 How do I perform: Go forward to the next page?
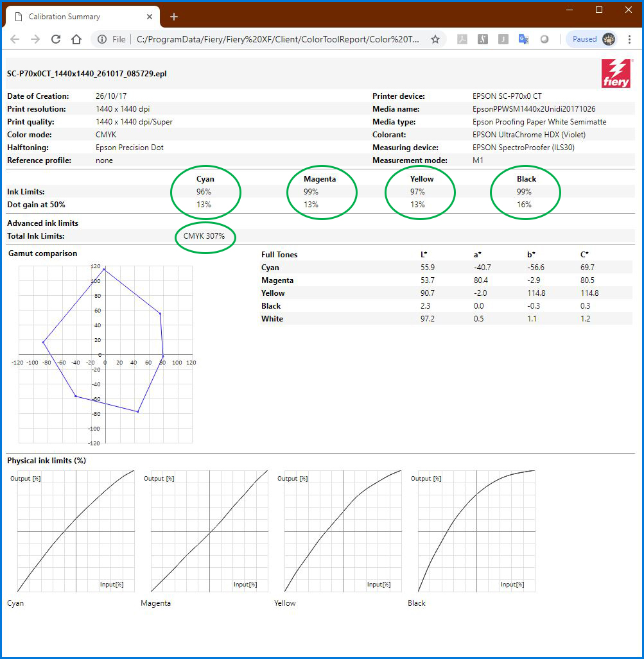pyautogui.click(x=35, y=39)
